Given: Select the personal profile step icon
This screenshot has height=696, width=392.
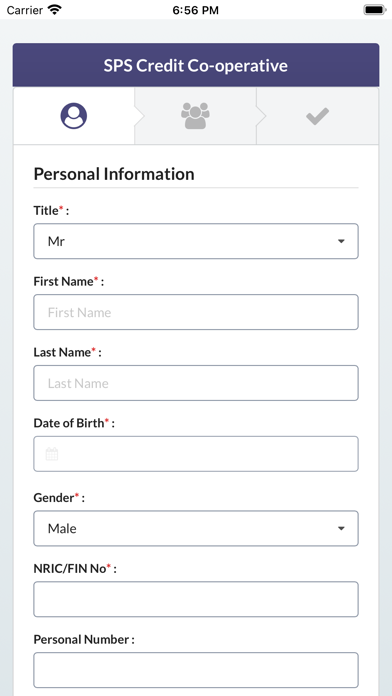Looking at the screenshot, I should [x=74, y=116].
